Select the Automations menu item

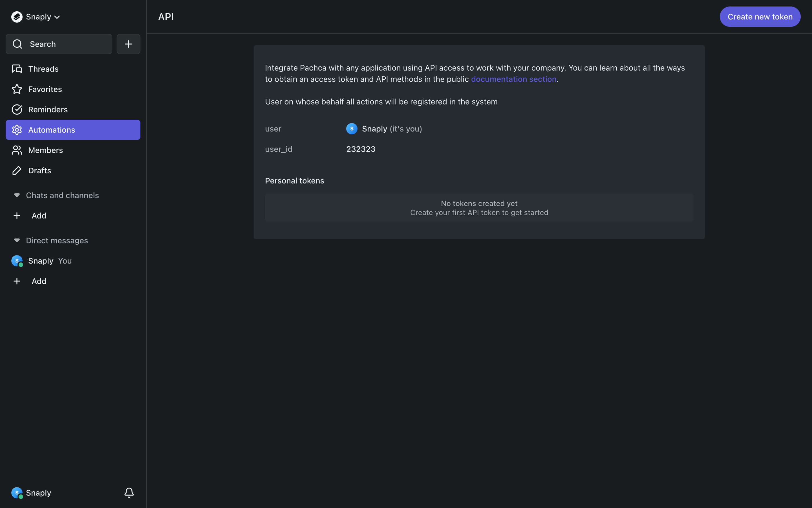click(73, 130)
